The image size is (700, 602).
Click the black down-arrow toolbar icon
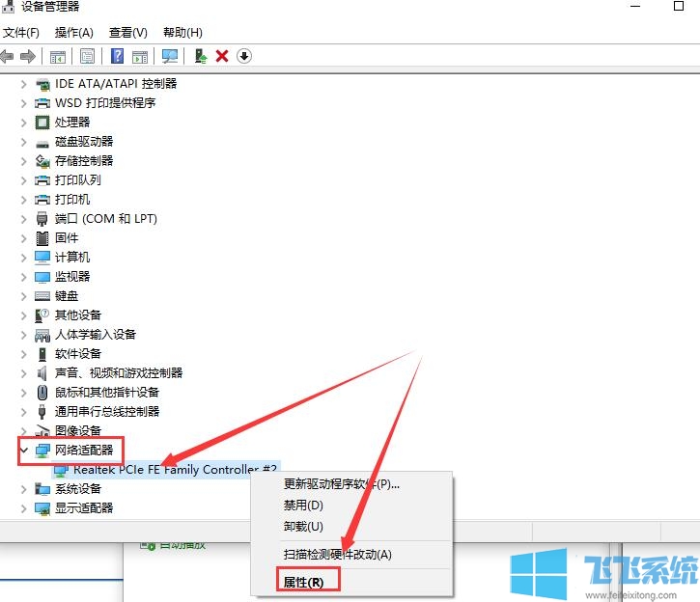tap(244, 56)
